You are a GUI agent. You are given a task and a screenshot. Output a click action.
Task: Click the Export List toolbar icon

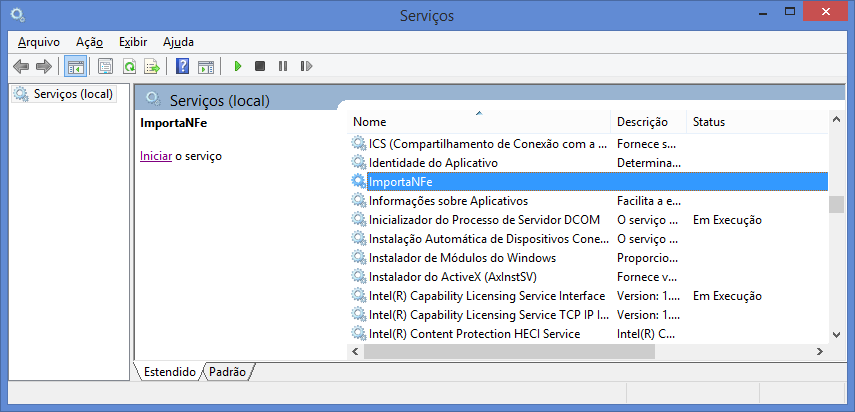tap(152, 67)
